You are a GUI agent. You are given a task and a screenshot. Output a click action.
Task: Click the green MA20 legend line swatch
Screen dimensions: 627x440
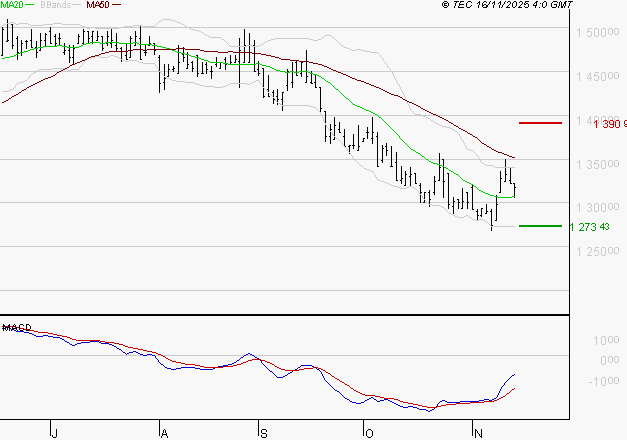pyautogui.click(x=30, y=5)
